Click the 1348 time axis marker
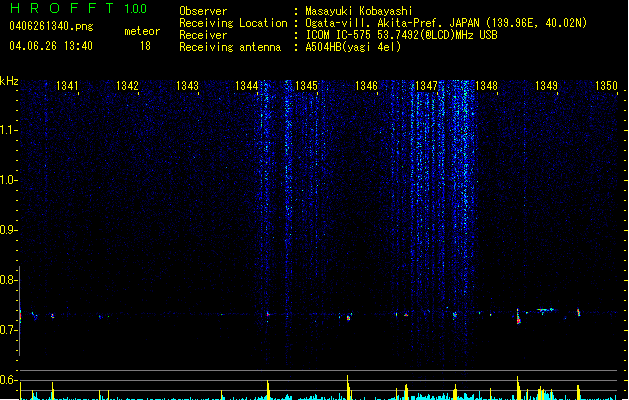Image resolution: width=629 pixels, height=400 pixels. 486,86
